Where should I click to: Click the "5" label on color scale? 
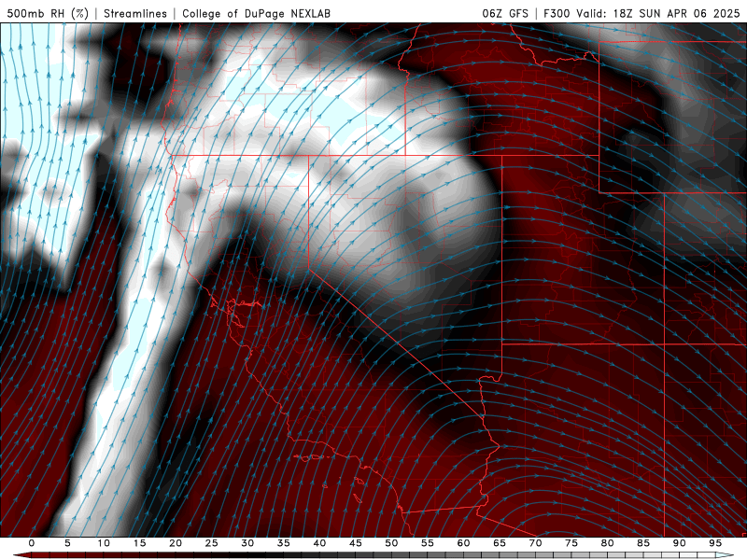click(67, 543)
